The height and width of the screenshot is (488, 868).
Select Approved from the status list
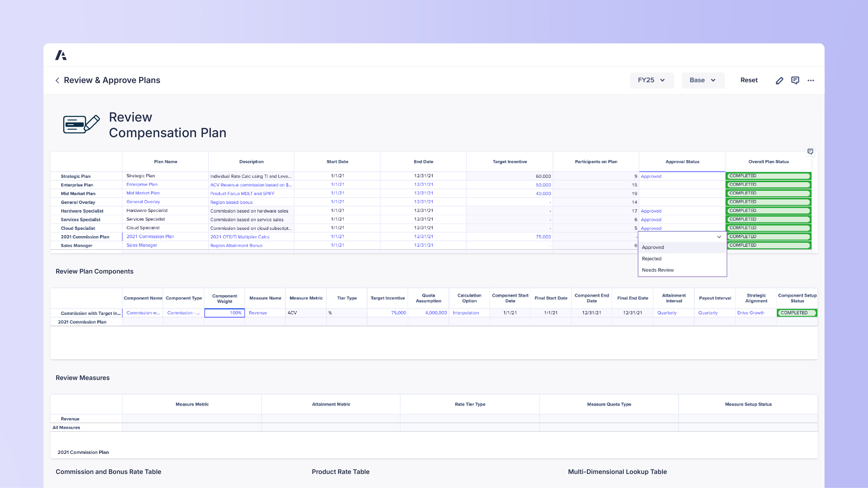tap(653, 247)
